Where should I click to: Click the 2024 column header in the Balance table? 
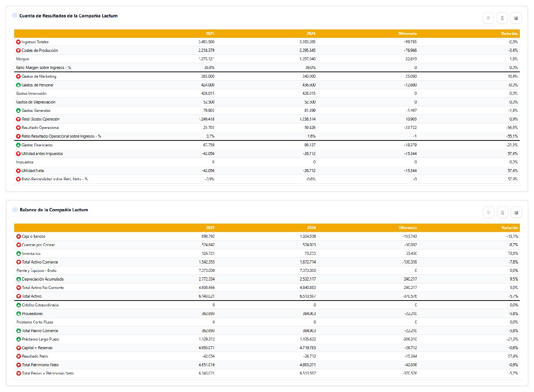(x=311, y=228)
